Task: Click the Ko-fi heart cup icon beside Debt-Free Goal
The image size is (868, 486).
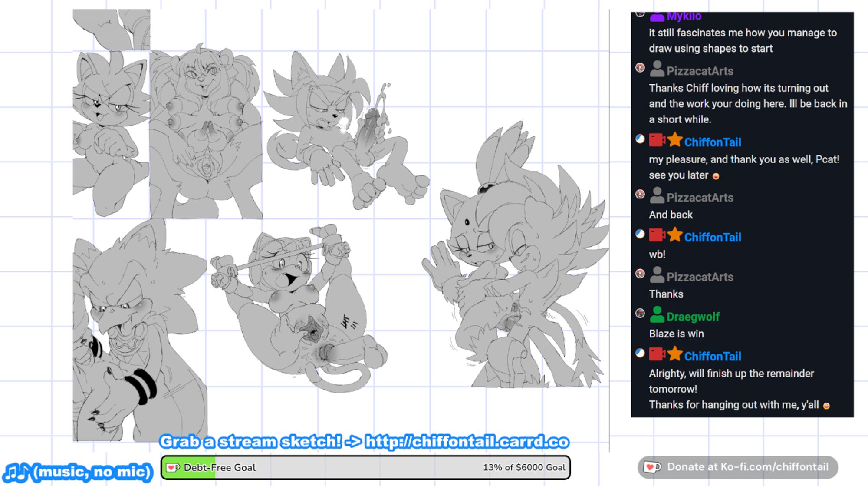Action: coord(173,467)
